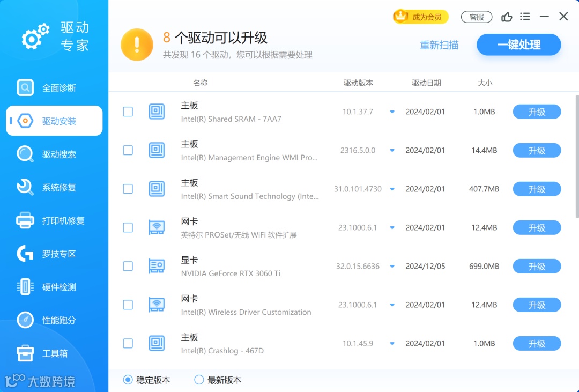579x392 pixels.
Task: Click the 驱动版本 column header
Action: pos(358,83)
